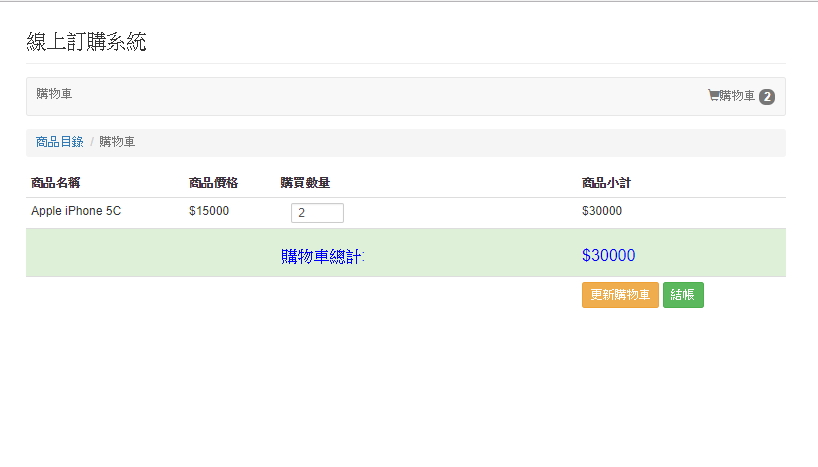Viewport: 818px width, 467px height.
Task: Click the row subtotal $30000 in product row
Action: click(602, 211)
